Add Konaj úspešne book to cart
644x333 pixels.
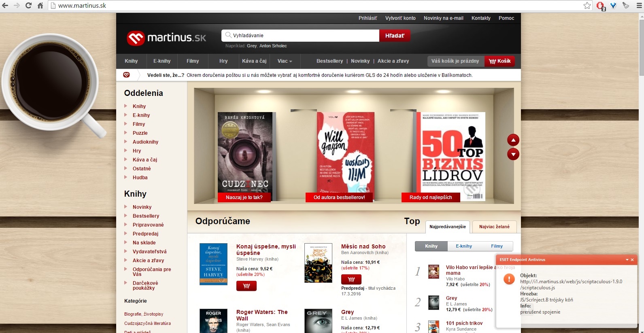point(247,286)
